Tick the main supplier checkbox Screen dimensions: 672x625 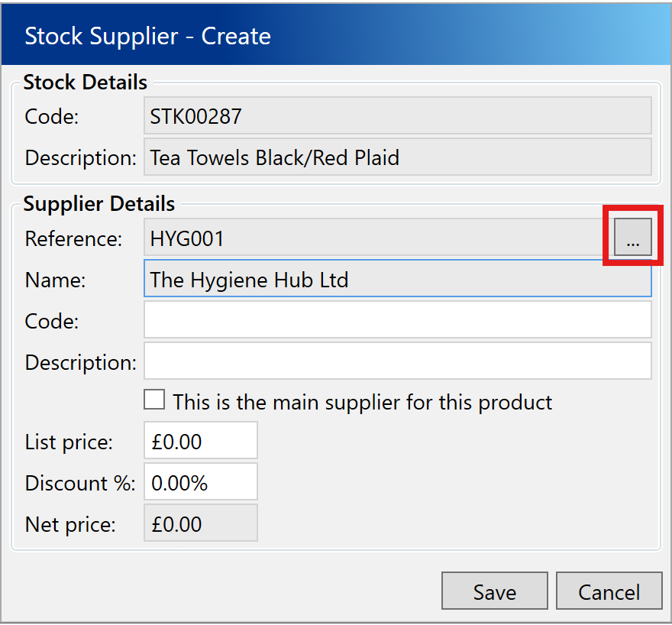pyautogui.click(x=154, y=400)
